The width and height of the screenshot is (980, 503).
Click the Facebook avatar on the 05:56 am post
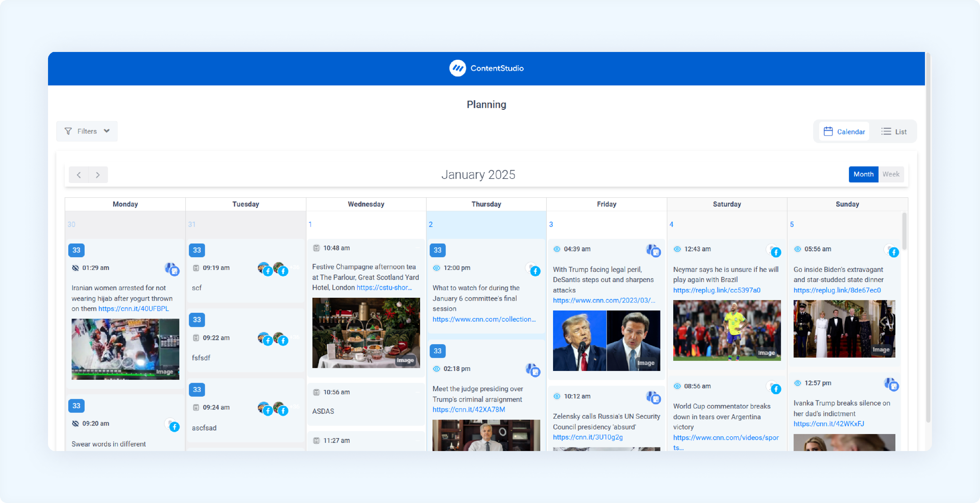pyautogui.click(x=891, y=251)
